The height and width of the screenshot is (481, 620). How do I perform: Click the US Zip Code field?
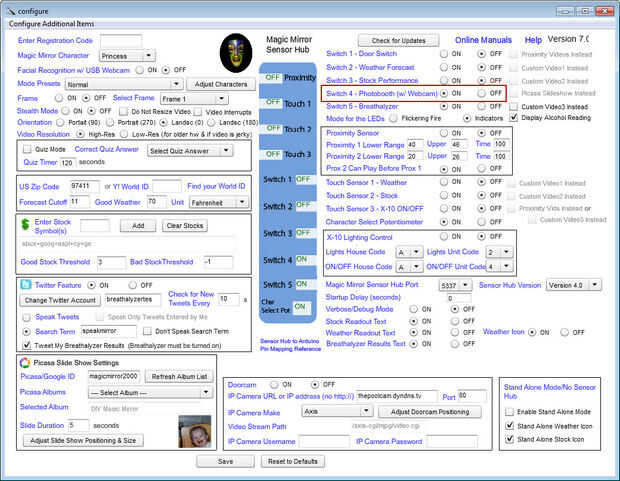pos(84,186)
